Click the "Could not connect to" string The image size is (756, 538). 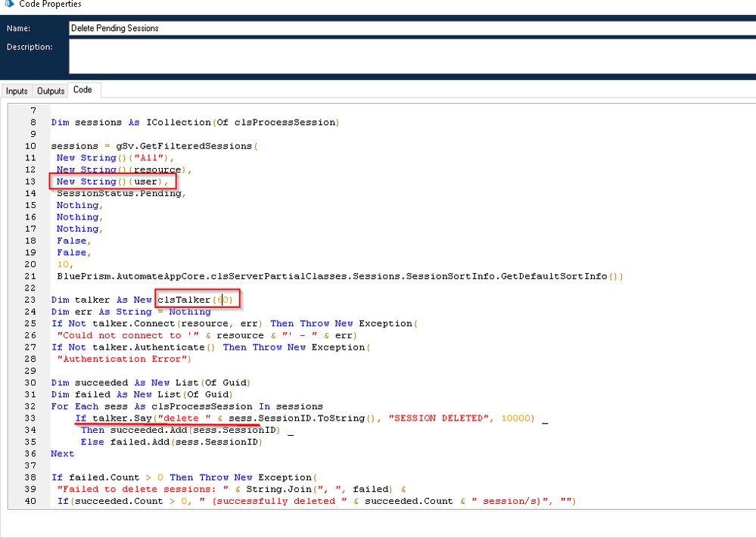120,335
